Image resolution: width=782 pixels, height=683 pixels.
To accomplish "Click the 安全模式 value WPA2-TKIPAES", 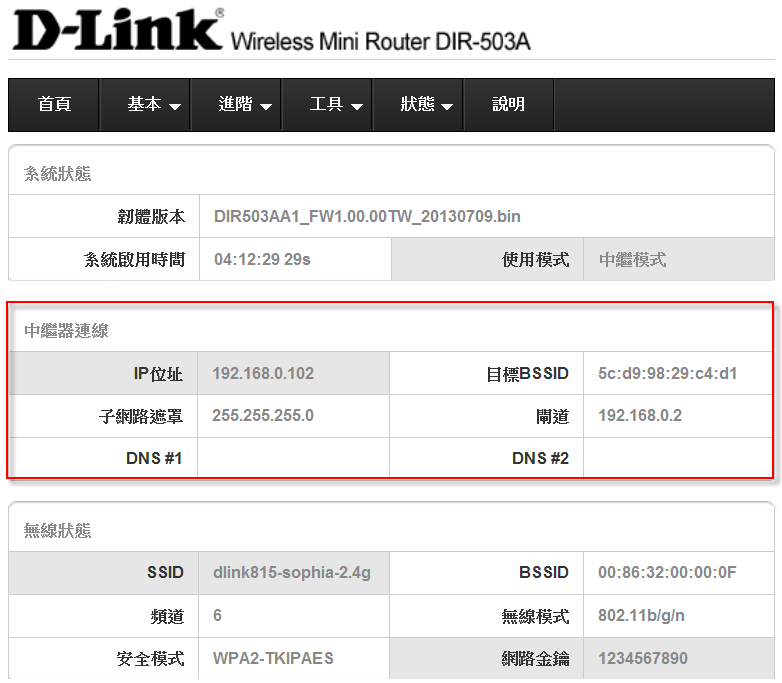I will 273,659.
